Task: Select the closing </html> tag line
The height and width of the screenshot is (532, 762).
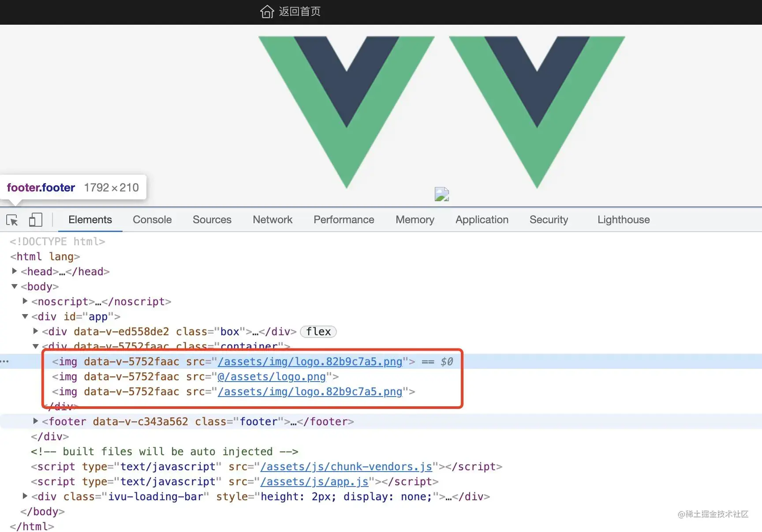Action: [x=32, y=527]
